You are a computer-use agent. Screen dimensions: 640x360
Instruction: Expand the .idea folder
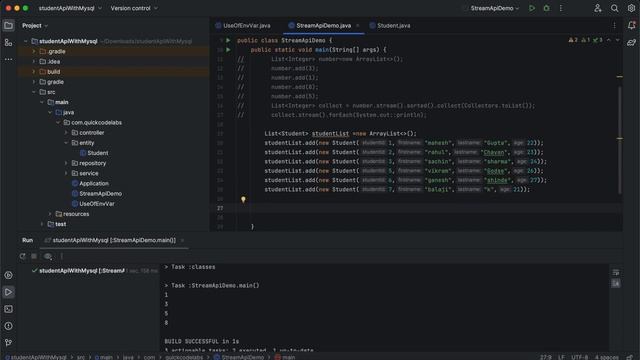click(x=34, y=62)
